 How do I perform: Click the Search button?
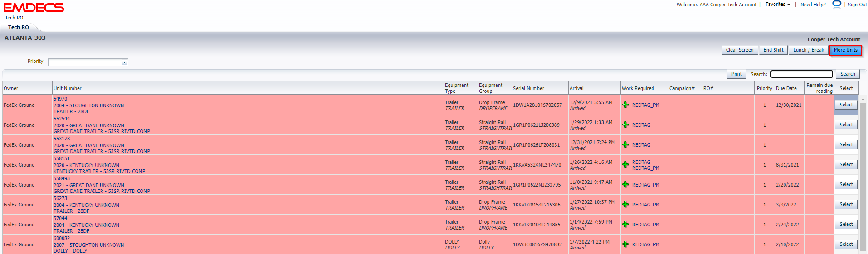pos(848,74)
